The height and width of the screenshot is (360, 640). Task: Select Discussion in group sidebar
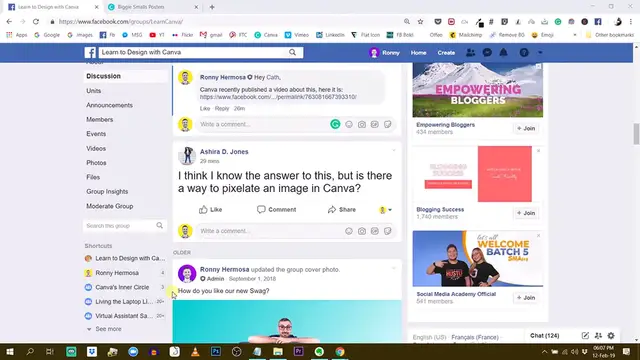coord(103,76)
